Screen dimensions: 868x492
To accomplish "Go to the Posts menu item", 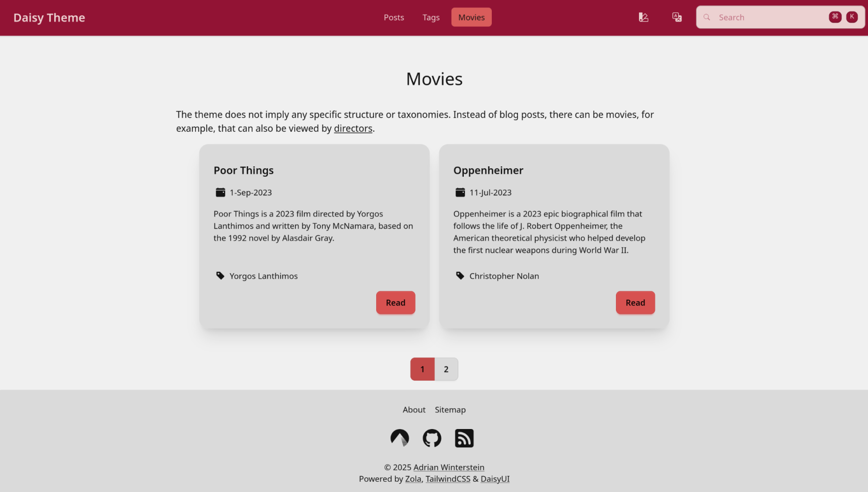I will pos(394,17).
